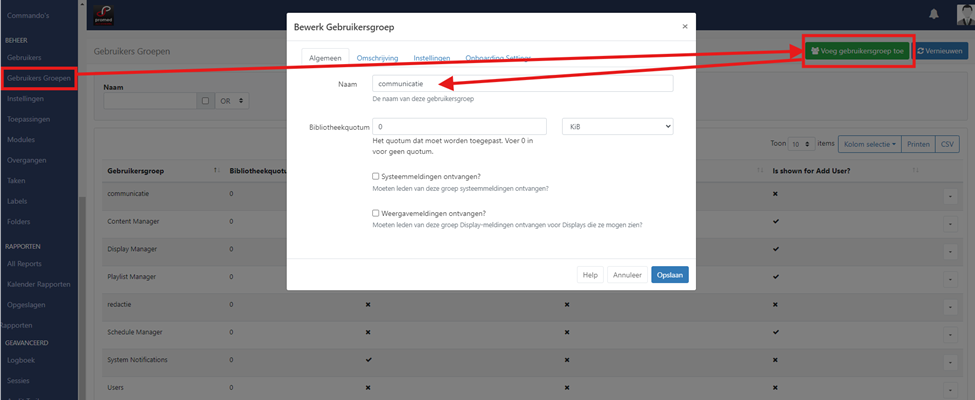Expand the Kolom selectie dropdown

click(868, 144)
